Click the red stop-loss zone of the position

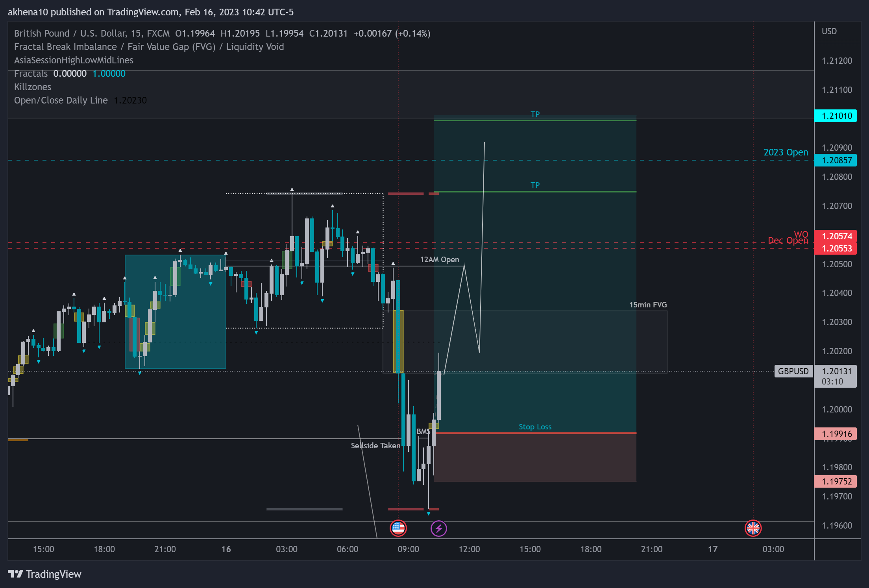point(535,457)
